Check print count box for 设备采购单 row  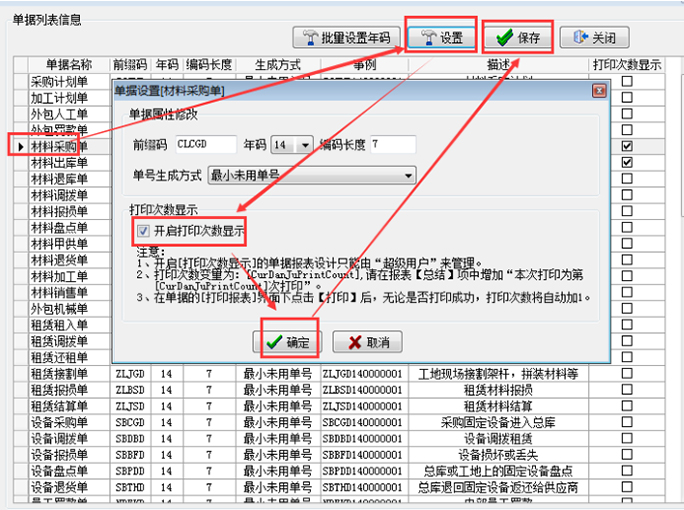pyautogui.click(x=627, y=422)
